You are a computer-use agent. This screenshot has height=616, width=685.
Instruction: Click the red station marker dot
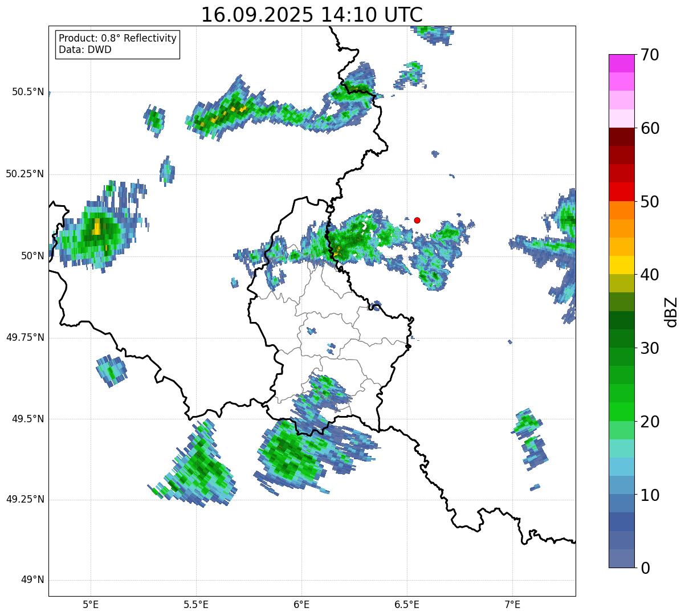coord(417,220)
